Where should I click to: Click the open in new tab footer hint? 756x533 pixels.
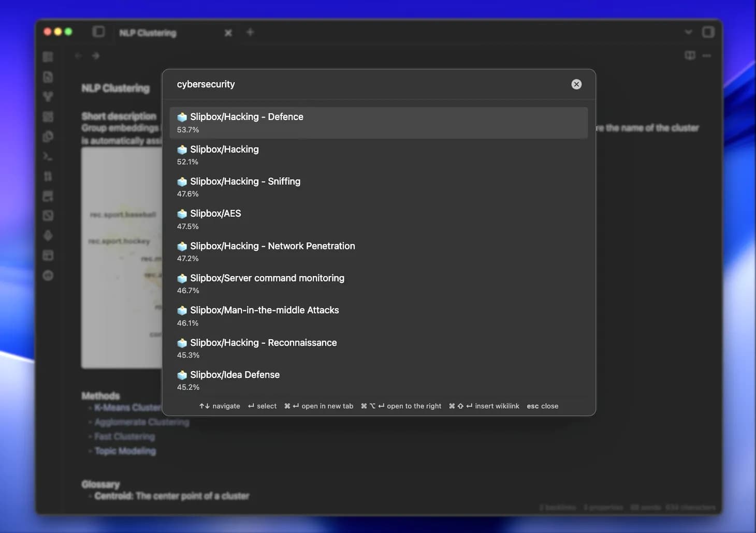[x=318, y=406]
